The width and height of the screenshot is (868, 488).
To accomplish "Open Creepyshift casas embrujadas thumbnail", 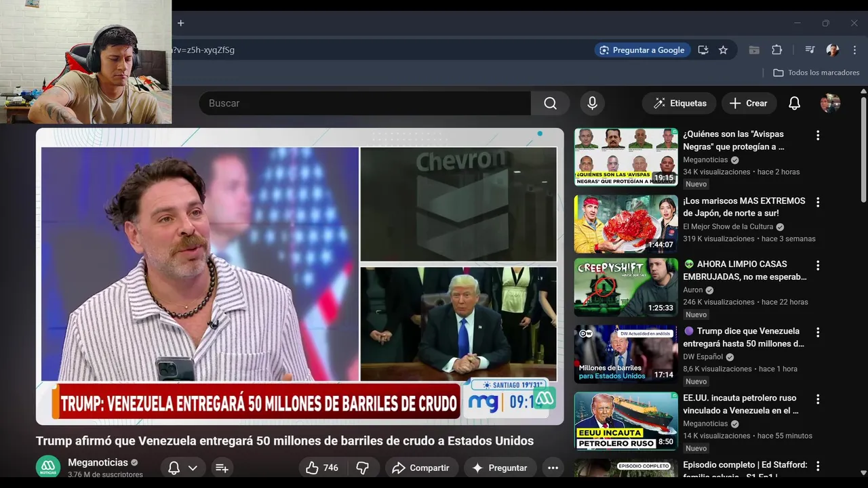I will pos(626,287).
